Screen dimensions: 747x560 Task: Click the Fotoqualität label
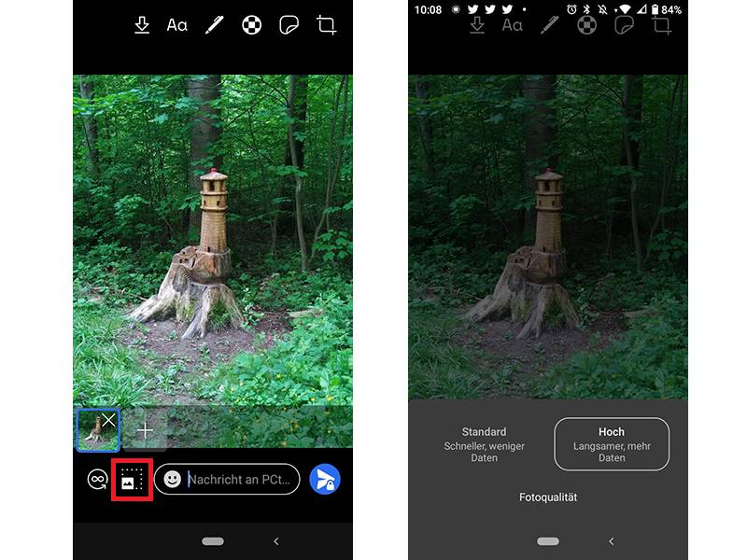pos(548,497)
